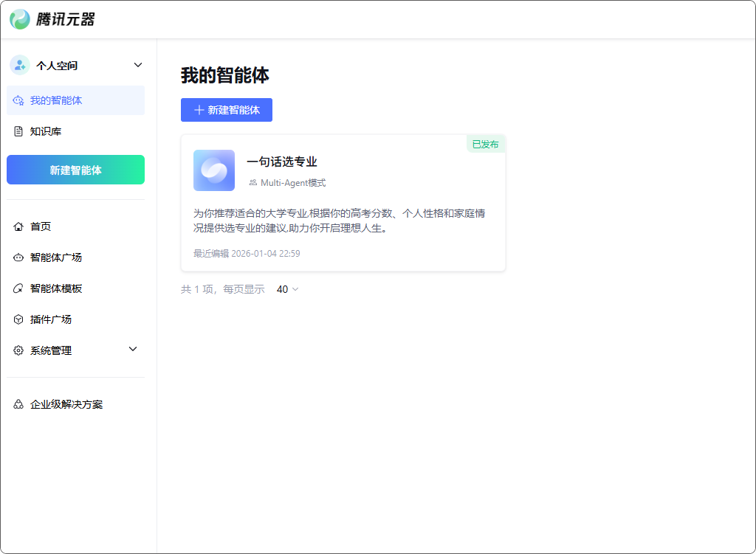Click the 知识库 document icon
Screen dimensions: 756x554
(x=18, y=131)
